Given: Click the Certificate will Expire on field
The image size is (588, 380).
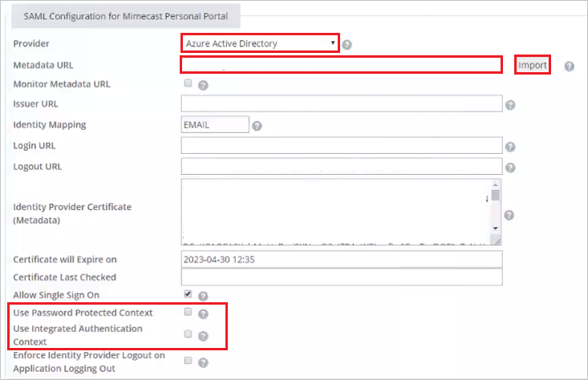Looking at the screenshot, I should point(342,259).
